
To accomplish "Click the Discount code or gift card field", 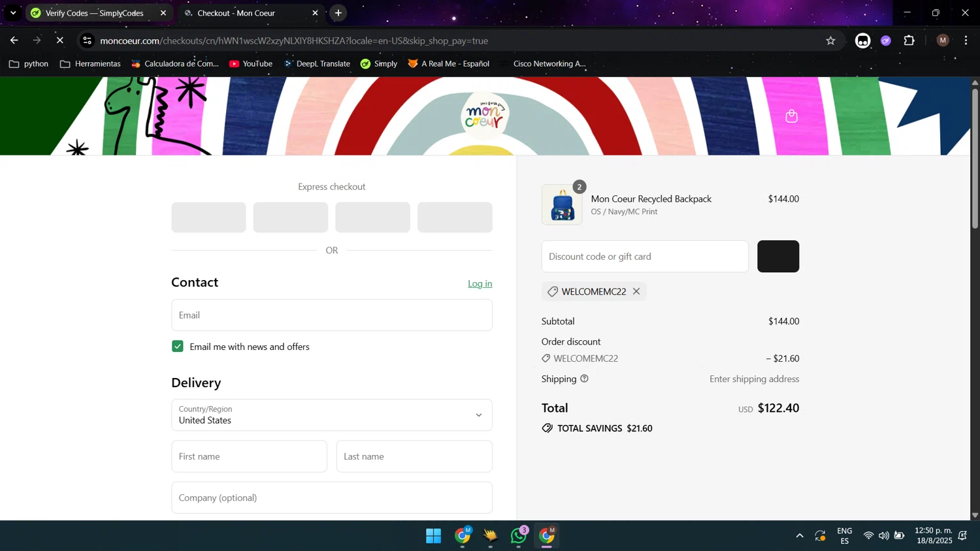I will (x=645, y=256).
